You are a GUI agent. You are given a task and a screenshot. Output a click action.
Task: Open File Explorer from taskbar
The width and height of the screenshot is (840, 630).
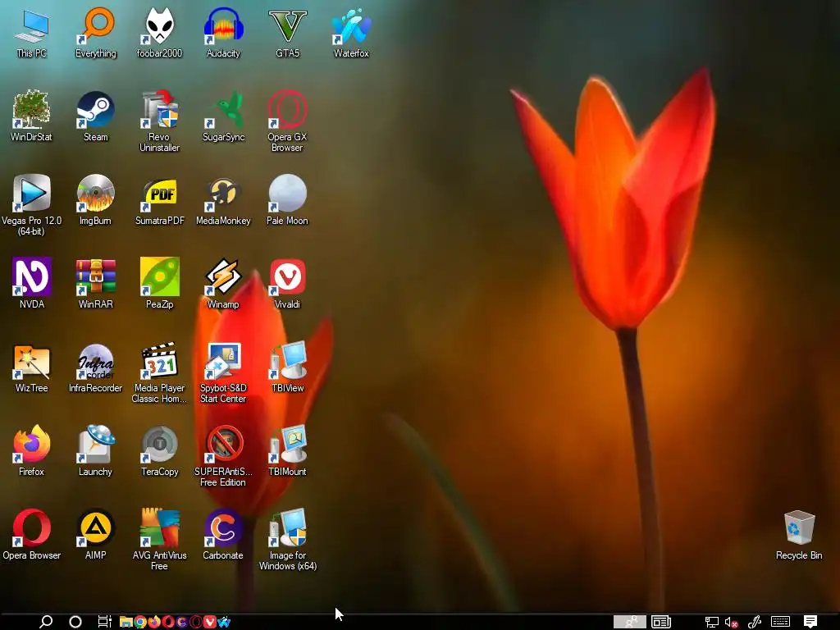126,622
